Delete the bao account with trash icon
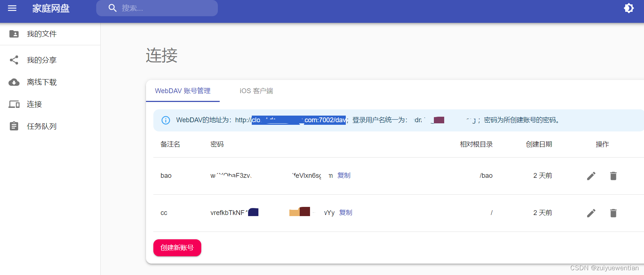This screenshot has width=644, height=275. click(613, 176)
